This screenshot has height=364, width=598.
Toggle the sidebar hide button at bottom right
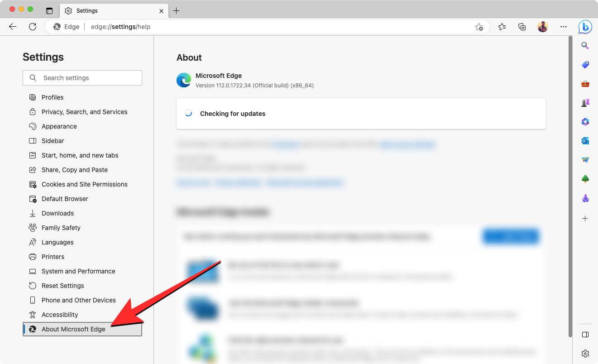(585, 335)
